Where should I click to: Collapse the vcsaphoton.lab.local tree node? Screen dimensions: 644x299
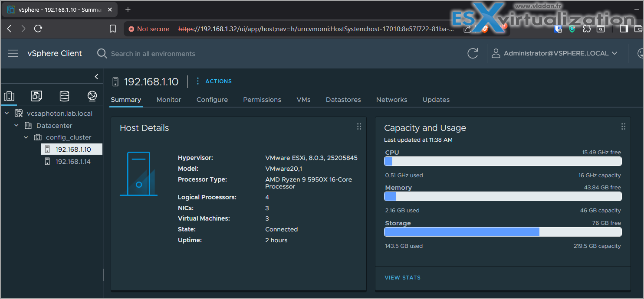pos(7,114)
